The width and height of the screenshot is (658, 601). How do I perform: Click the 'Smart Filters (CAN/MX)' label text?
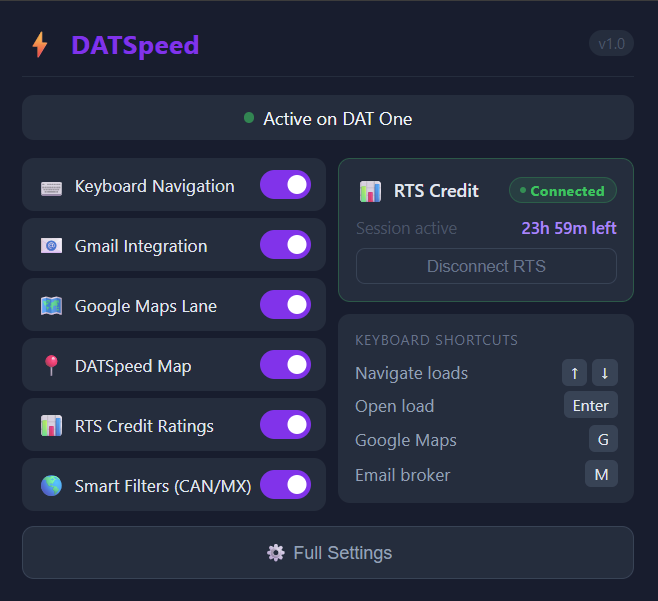(163, 486)
